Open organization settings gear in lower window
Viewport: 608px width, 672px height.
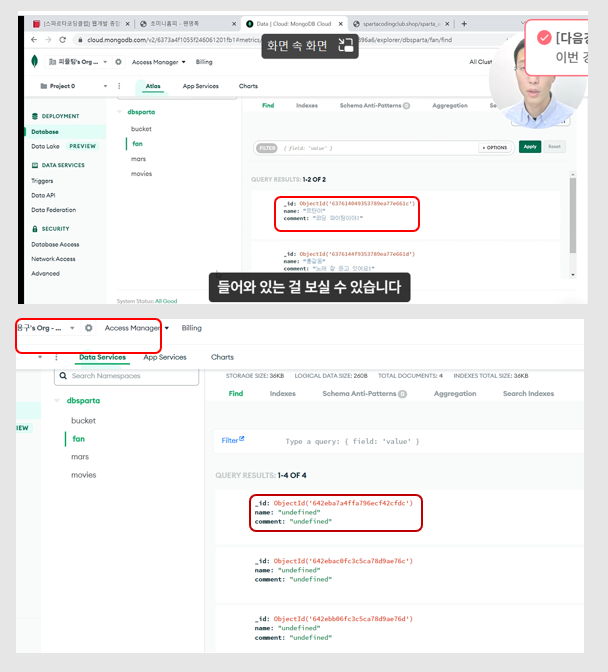tap(89, 328)
